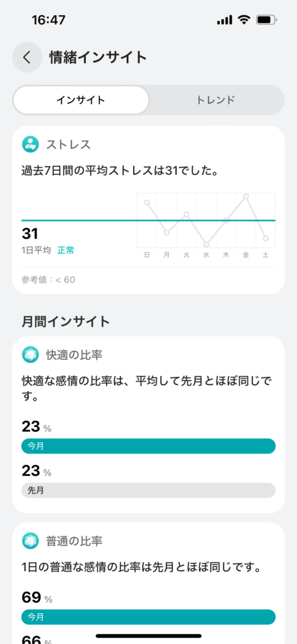Tap the battery status icon
297x644 pixels.
266,19
